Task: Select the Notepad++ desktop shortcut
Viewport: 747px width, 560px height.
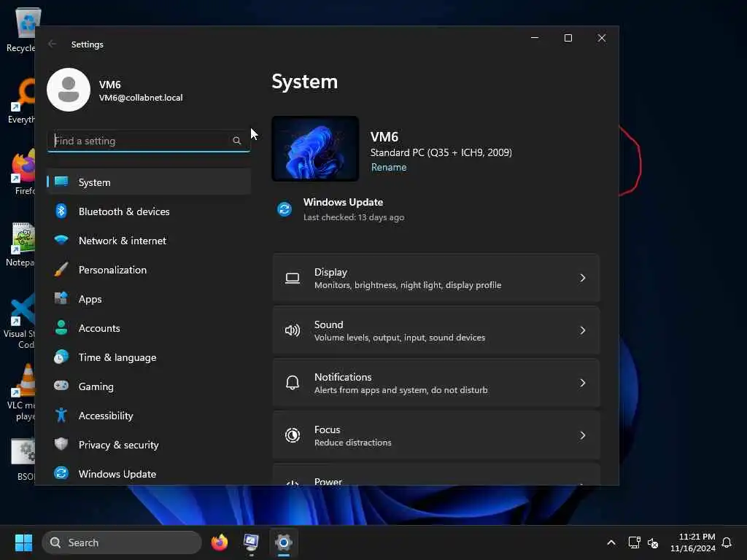Action: (x=20, y=244)
